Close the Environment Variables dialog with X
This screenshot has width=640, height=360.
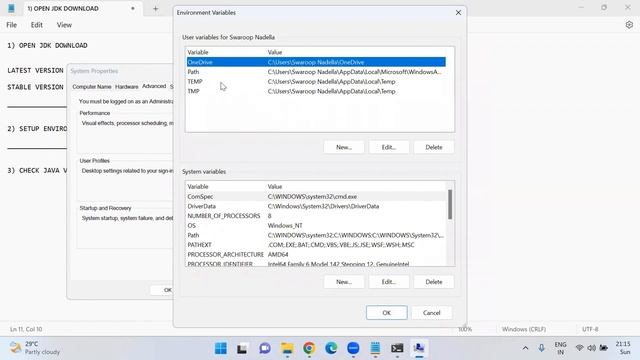tap(458, 13)
